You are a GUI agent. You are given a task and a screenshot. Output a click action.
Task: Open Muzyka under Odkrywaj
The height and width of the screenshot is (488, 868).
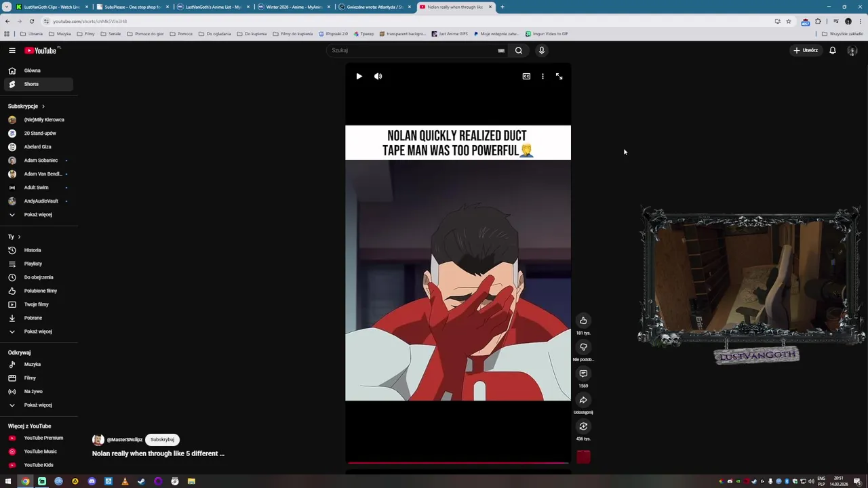tap(38, 365)
